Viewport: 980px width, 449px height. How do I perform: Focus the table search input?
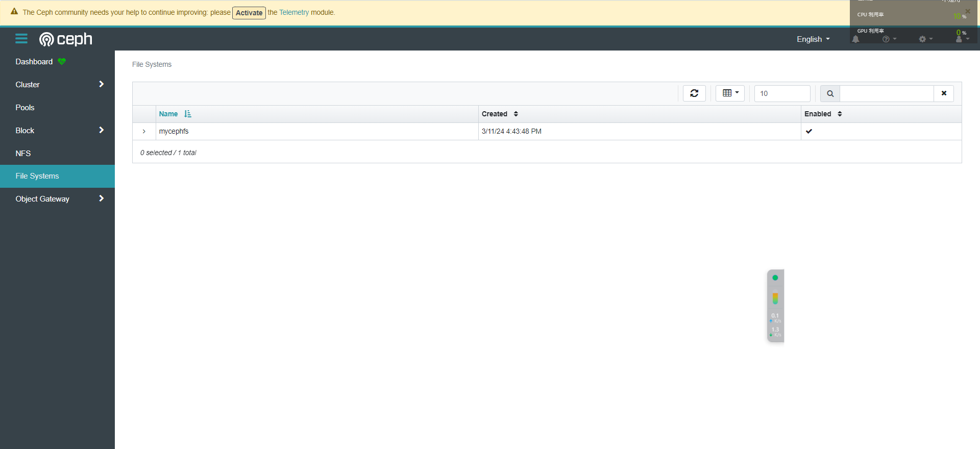click(887, 93)
